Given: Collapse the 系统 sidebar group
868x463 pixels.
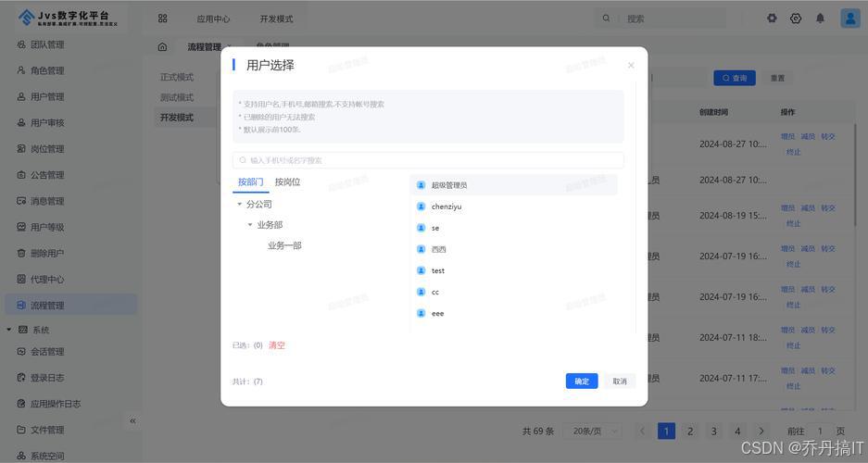Looking at the screenshot, I should tap(9, 330).
